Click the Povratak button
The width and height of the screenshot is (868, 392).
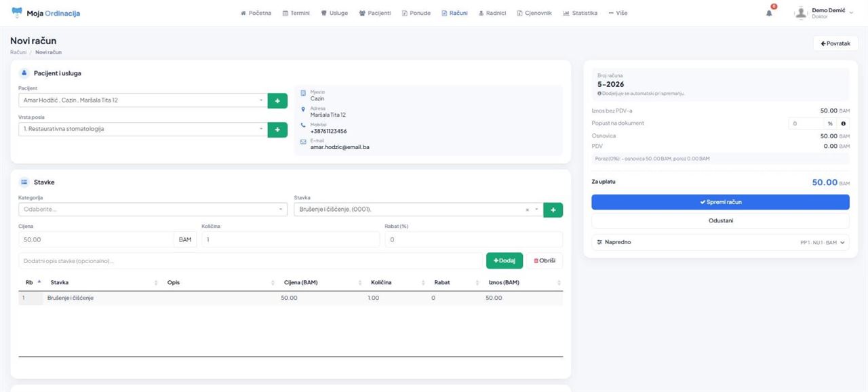[835, 43]
